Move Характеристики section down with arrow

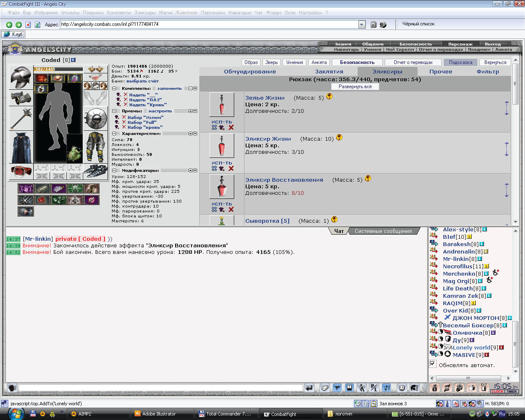[x=195, y=134]
